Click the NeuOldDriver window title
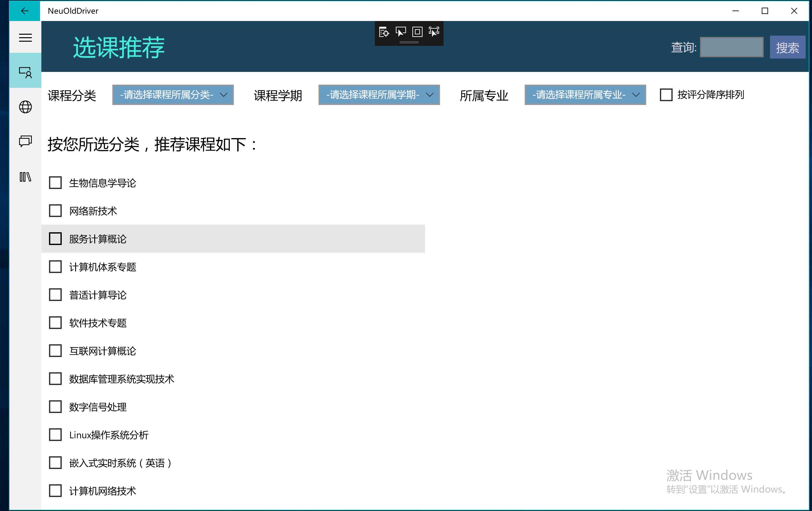The width and height of the screenshot is (812, 511). (x=73, y=11)
